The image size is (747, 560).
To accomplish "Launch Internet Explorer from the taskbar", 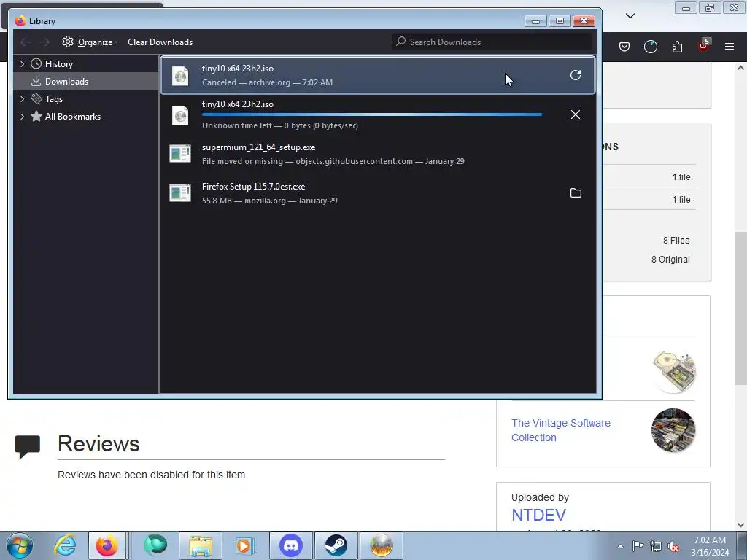I will pos(65,545).
